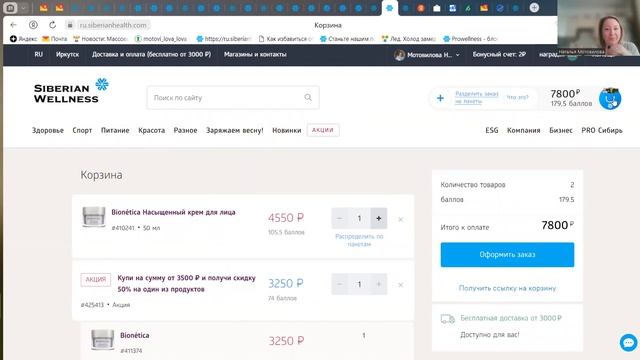Open Питание menu
The height and width of the screenshot is (360, 640).
click(115, 130)
